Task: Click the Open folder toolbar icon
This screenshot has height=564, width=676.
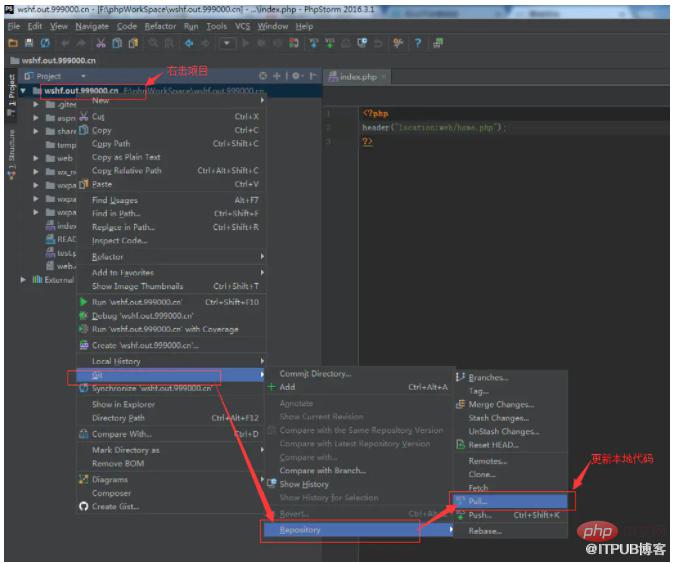Action: pyautogui.click(x=13, y=43)
